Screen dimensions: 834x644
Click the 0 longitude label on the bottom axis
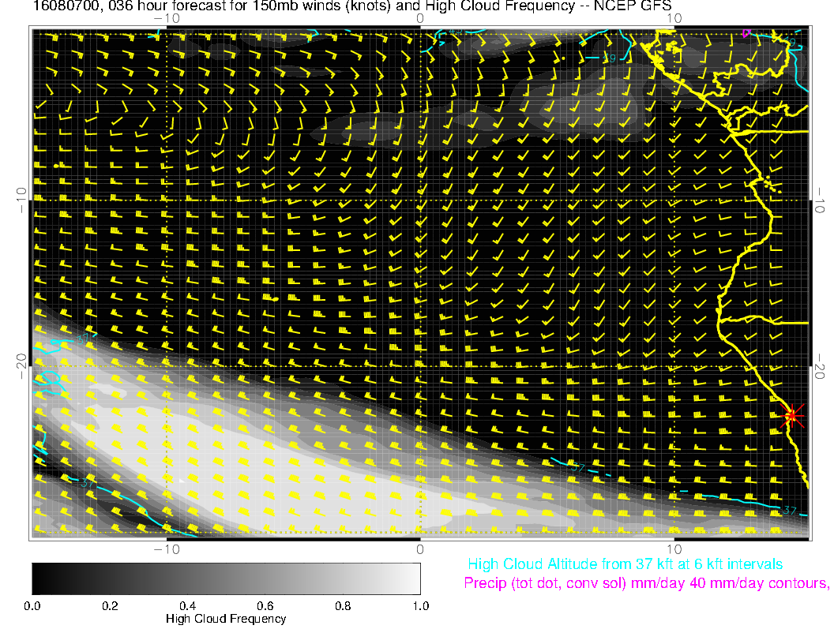coord(420,549)
